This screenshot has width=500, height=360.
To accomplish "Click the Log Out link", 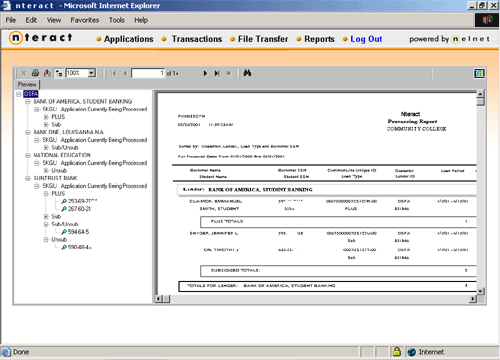I will click(366, 39).
